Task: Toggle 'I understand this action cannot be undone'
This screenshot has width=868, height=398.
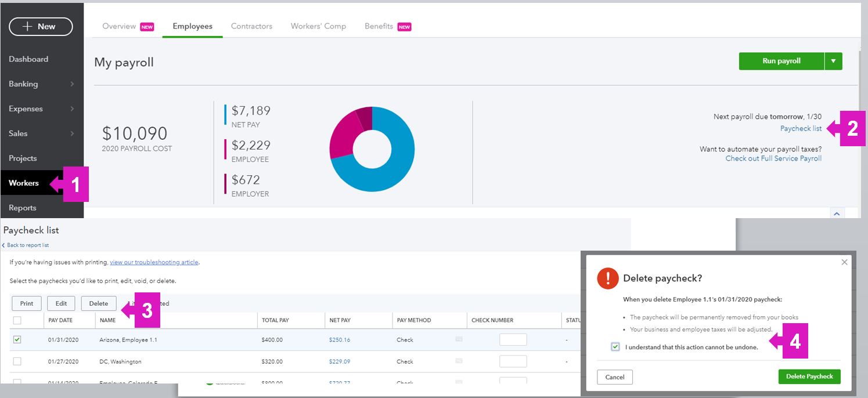Action: tap(615, 347)
